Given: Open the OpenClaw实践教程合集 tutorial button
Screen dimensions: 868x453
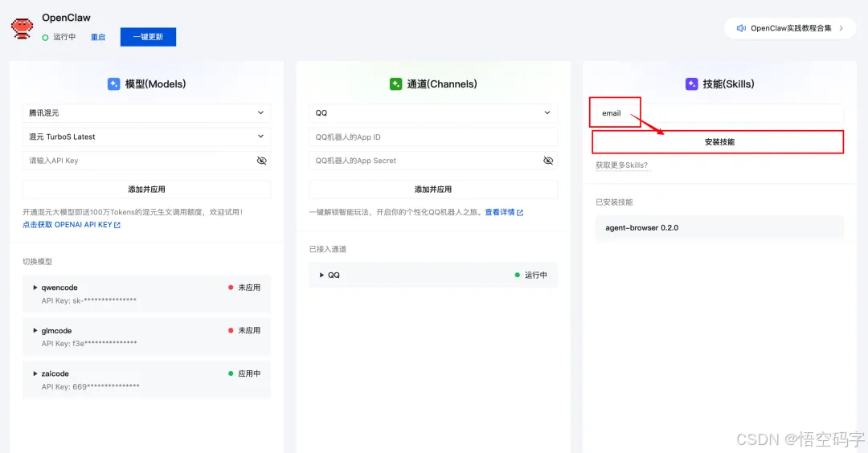Looking at the screenshot, I should 790,28.
